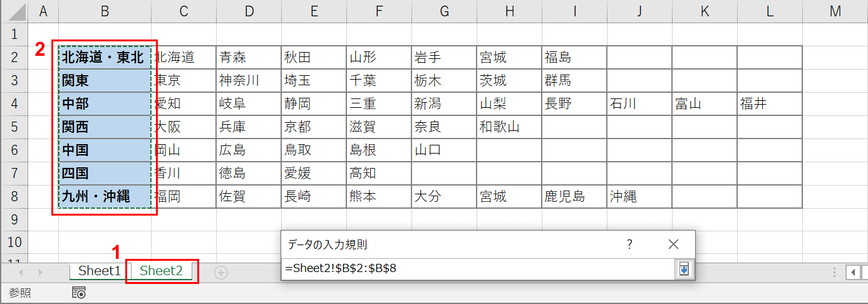868x304 pixels.
Task: Select column G header
Action: [x=444, y=11]
